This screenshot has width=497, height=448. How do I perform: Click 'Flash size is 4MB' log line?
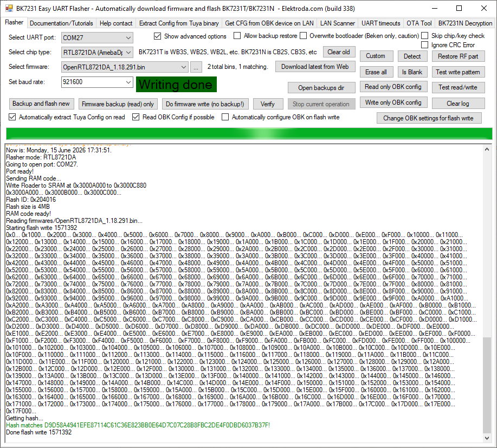(x=28, y=207)
